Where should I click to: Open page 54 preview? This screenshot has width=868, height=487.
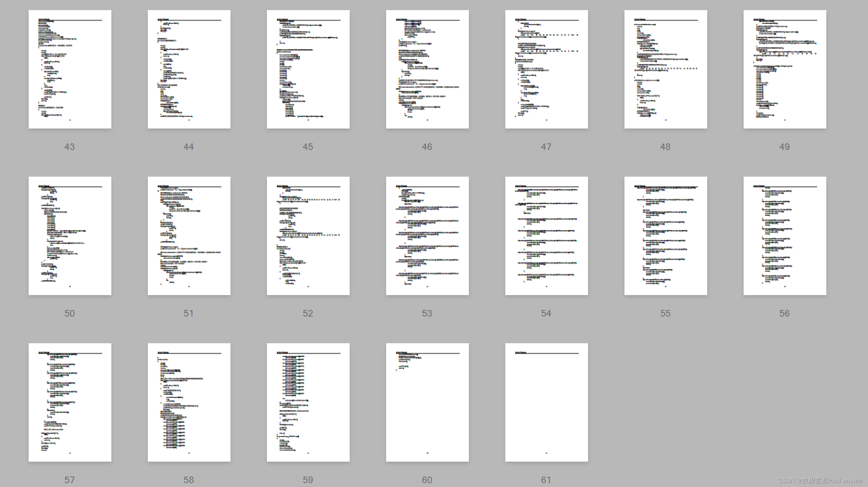pyautogui.click(x=546, y=235)
